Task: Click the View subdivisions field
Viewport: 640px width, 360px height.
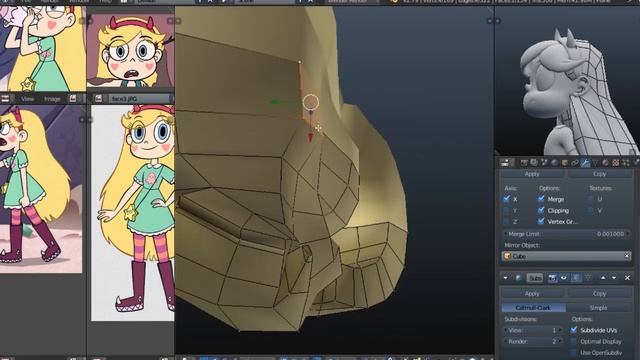Action: coord(533,330)
